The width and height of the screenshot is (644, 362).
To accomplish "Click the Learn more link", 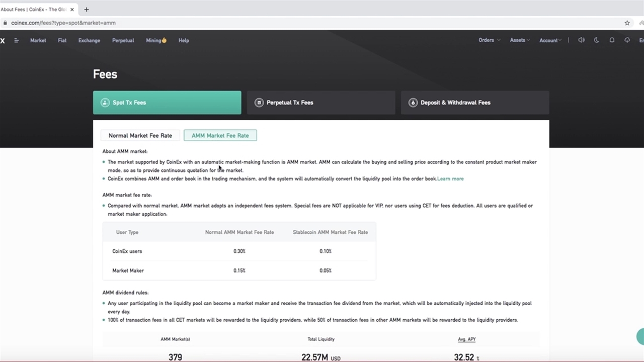I will [450, 178].
